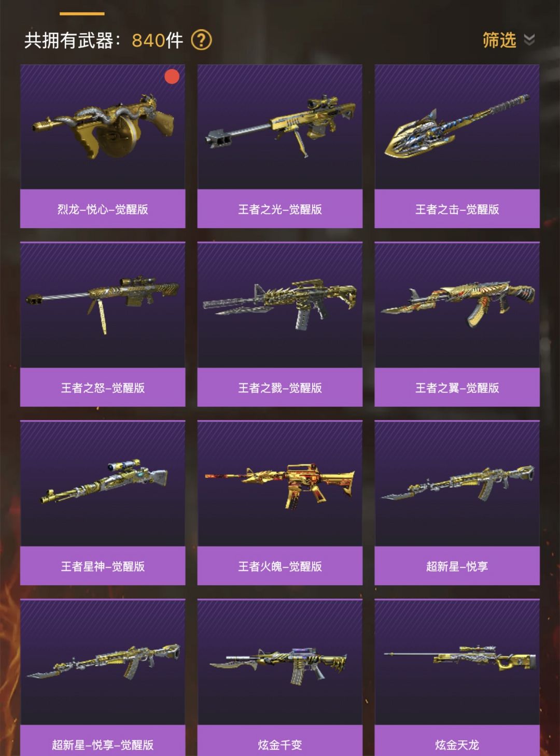Viewport: 560px width, 756px height.
Task: Click the double chevron beside 筛选
Action: click(x=529, y=40)
